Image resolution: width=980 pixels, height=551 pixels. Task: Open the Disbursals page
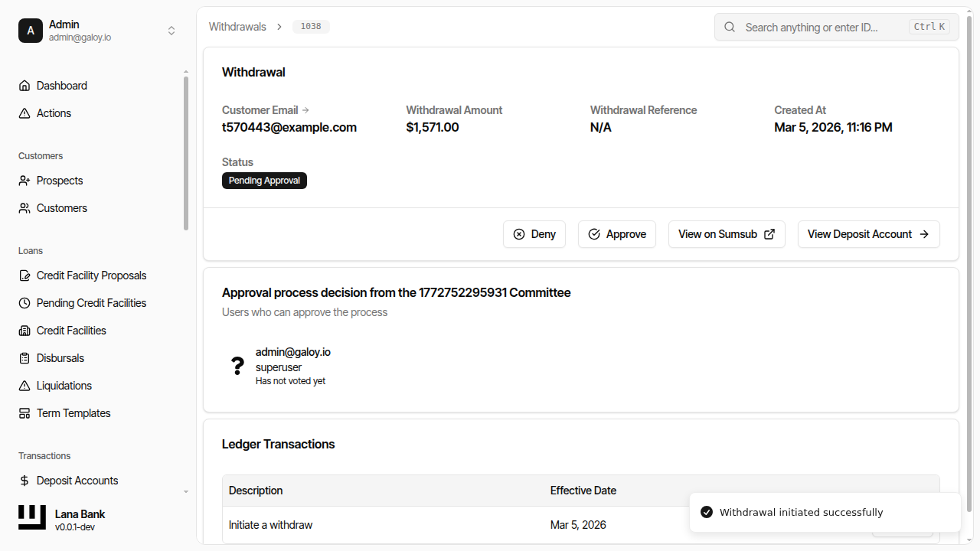click(60, 357)
